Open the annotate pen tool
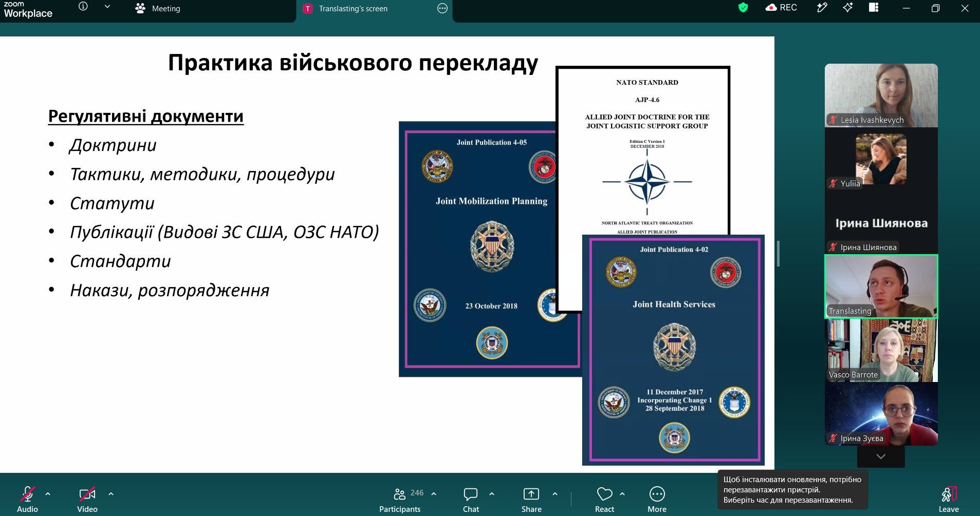This screenshot has height=516, width=980. tap(822, 7)
